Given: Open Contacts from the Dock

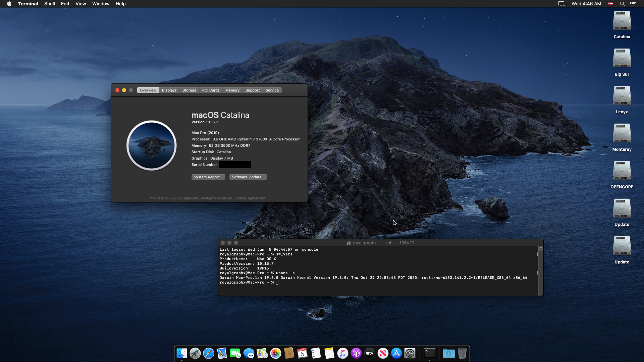Looking at the screenshot, I should [289, 353].
